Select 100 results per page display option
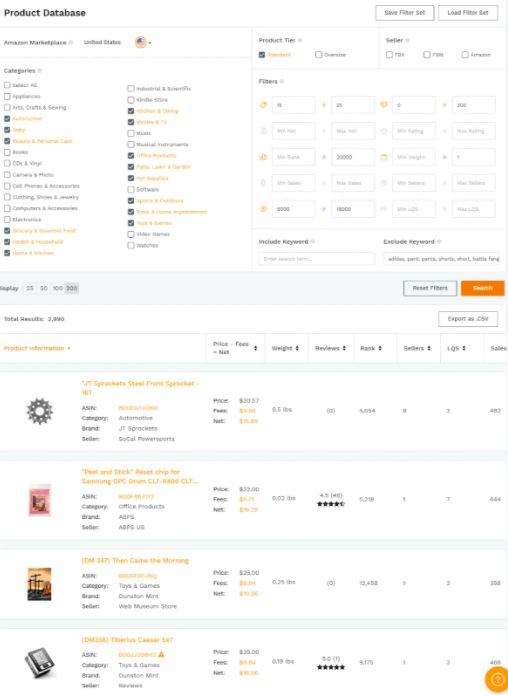The height and width of the screenshot is (695, 508). [58, 289]
